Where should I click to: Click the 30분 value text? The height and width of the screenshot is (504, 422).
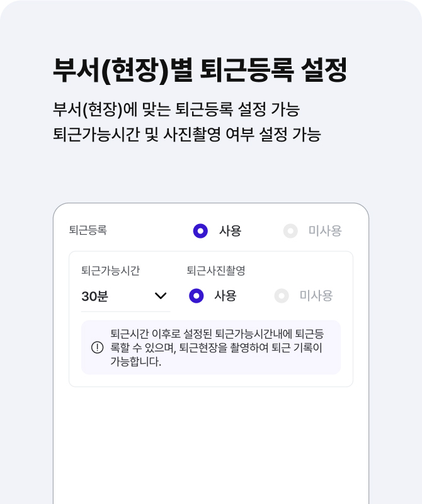95,296
